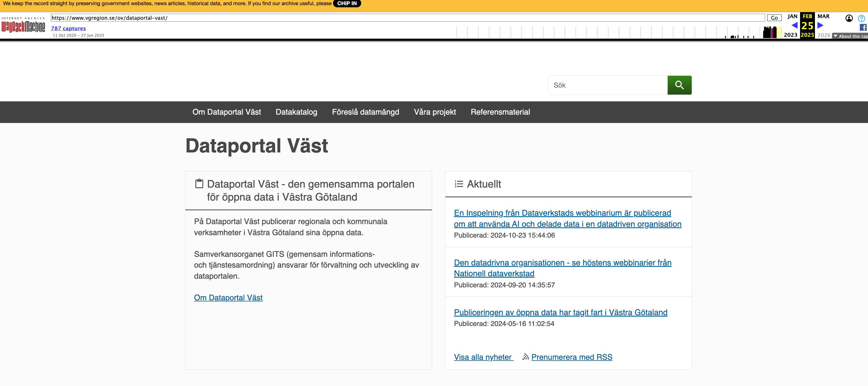This screenshot has width=868, height=386.
Task: Click the CHIP IN donate button
Action: point(347,3)
